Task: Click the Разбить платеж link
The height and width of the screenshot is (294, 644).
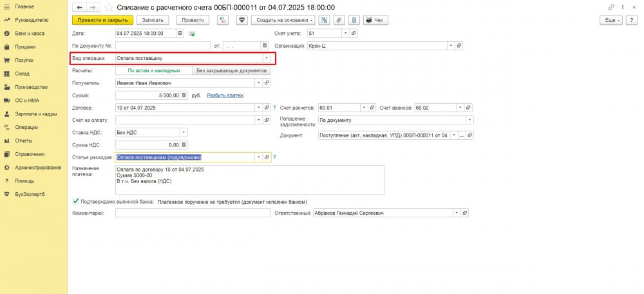Action: pyautogui.click(x=225, y=95)
